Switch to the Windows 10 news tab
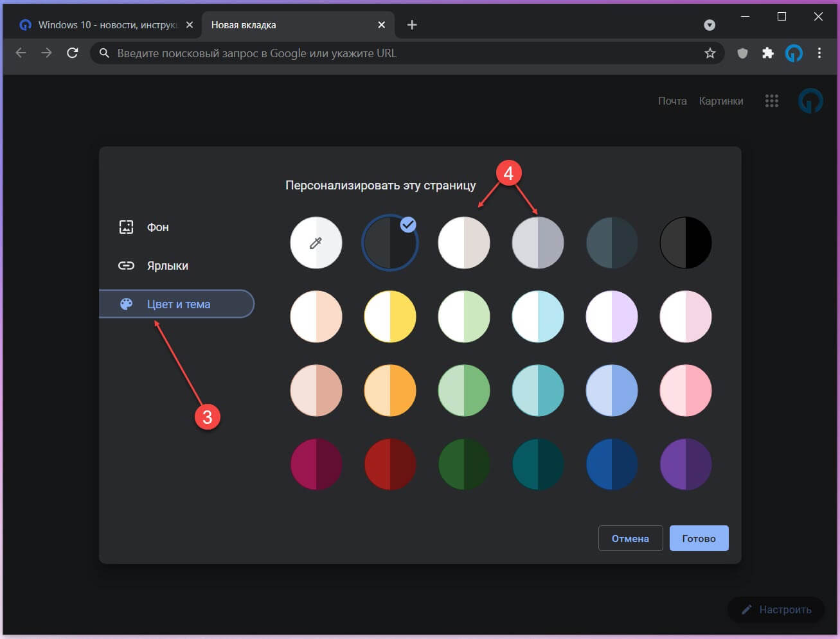The width and height of the screenshot is (840, 639). coord(106,25)
